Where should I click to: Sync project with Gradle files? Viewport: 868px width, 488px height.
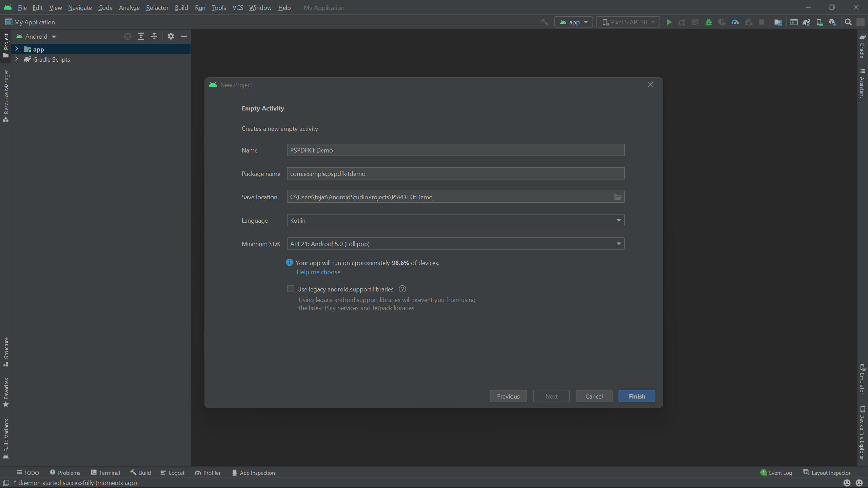coord(807,22)
